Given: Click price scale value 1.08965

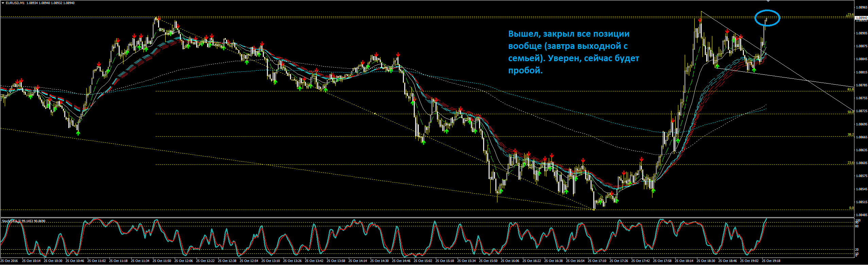Looking at the screenshot, I should pos(862,7).
